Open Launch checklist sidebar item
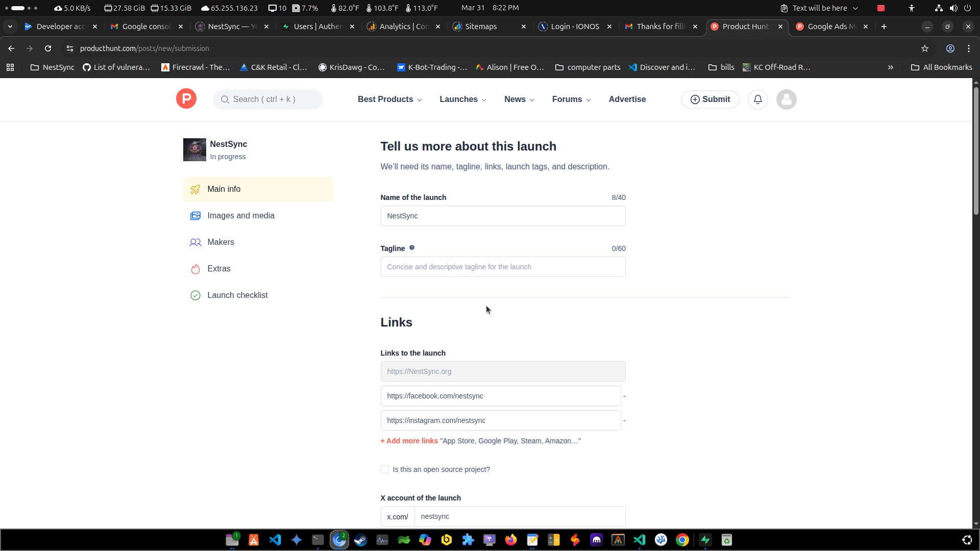The height and width of the screenshot is (551, 980). coord(237,295)
